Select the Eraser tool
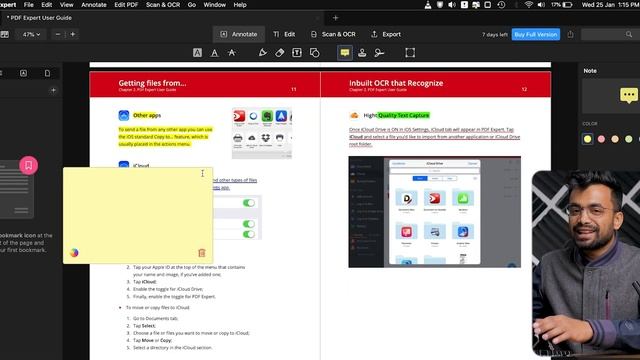Screen dimensions: 640x360 tap(280, 53)
